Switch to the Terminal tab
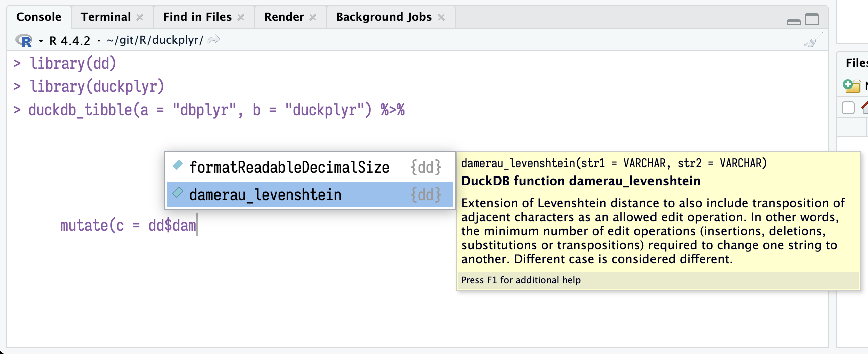The height and width of the screenshot is (354, 868). (x=106, y=17)
